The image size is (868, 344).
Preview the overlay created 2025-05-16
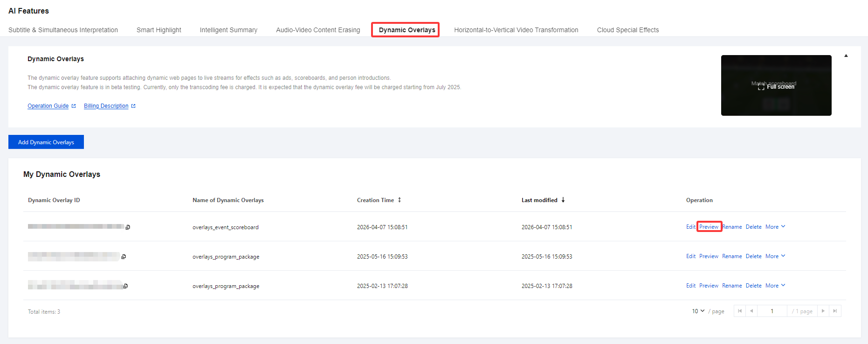(x=709, y=256)
